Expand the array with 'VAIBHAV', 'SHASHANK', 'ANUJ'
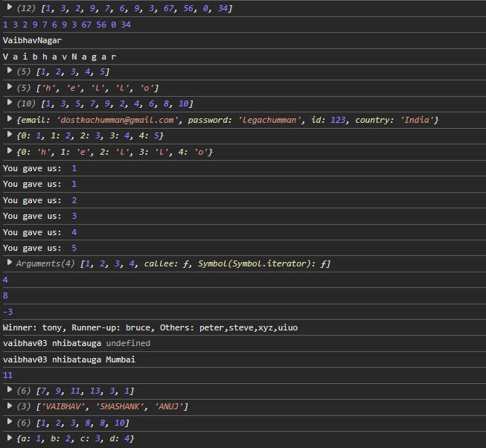The image size is (486, 448). (10, 406)
